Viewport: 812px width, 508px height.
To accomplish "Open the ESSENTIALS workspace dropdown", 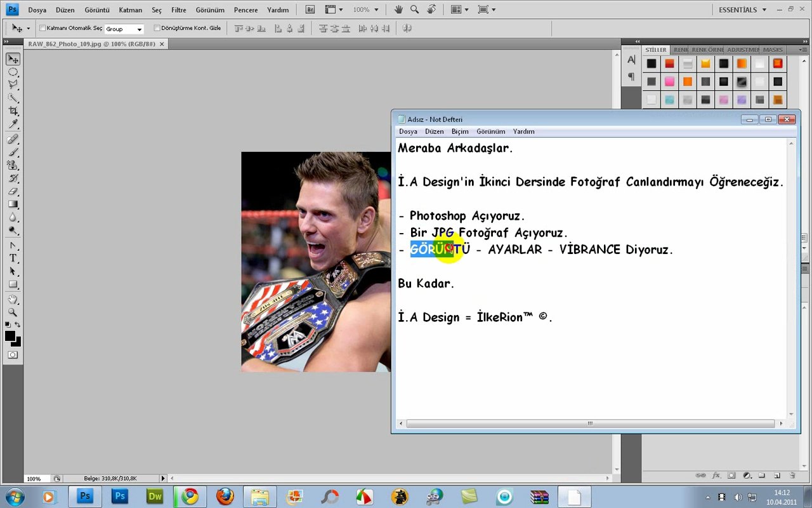I will (743, 10).
